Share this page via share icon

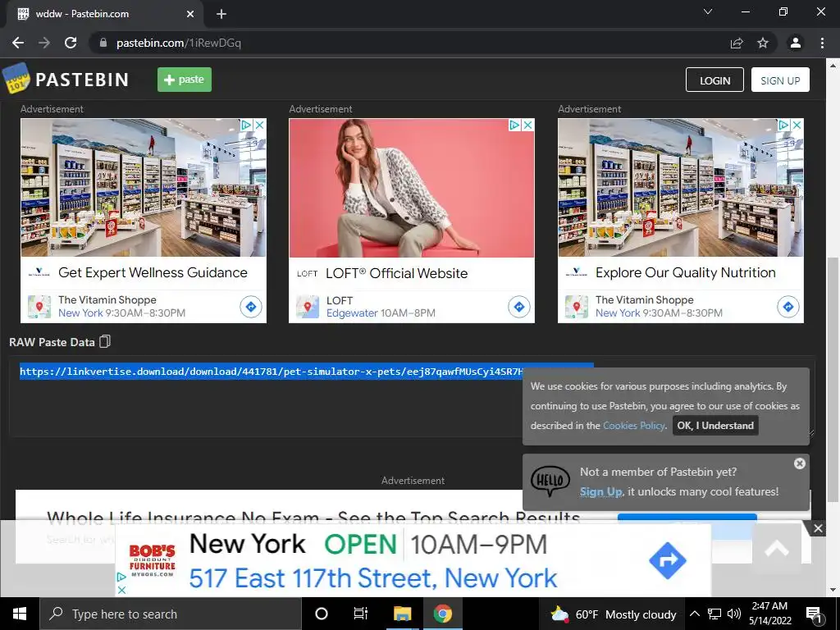tap(737, 43)
